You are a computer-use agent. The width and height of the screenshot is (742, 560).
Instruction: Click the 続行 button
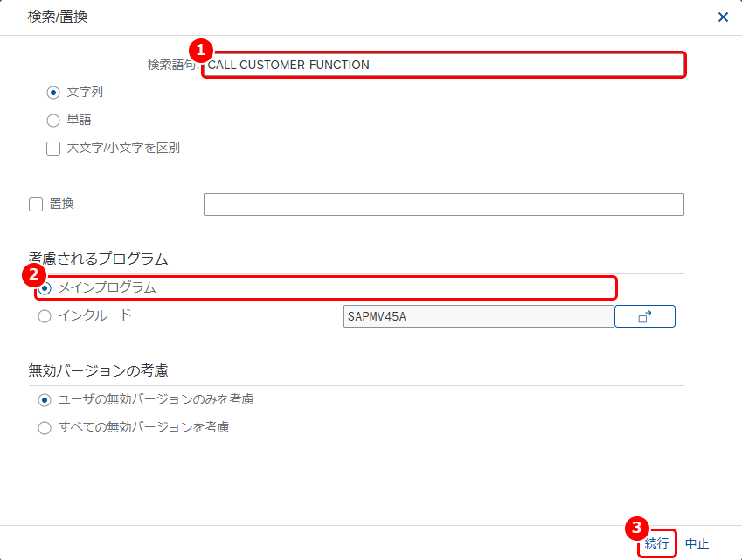click(657, 543)
